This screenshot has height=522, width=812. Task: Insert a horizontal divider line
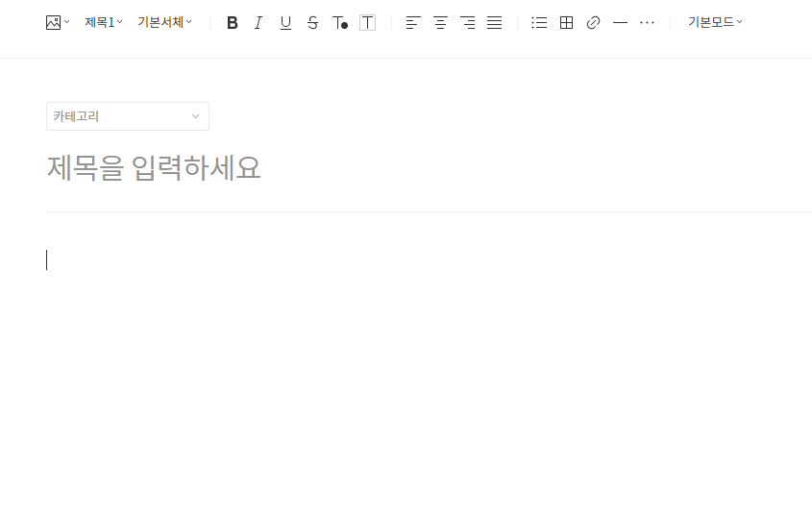tap(620, 23)
